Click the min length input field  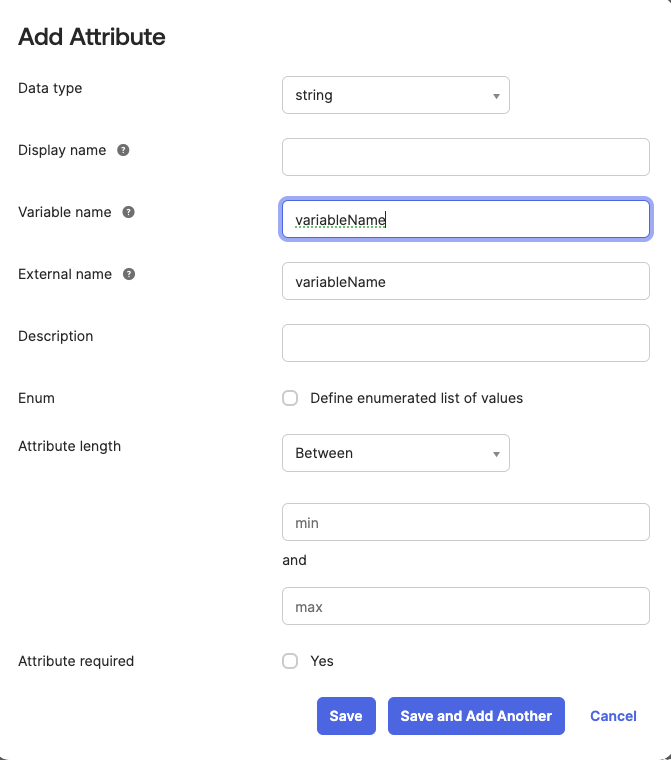click(466, 522)
